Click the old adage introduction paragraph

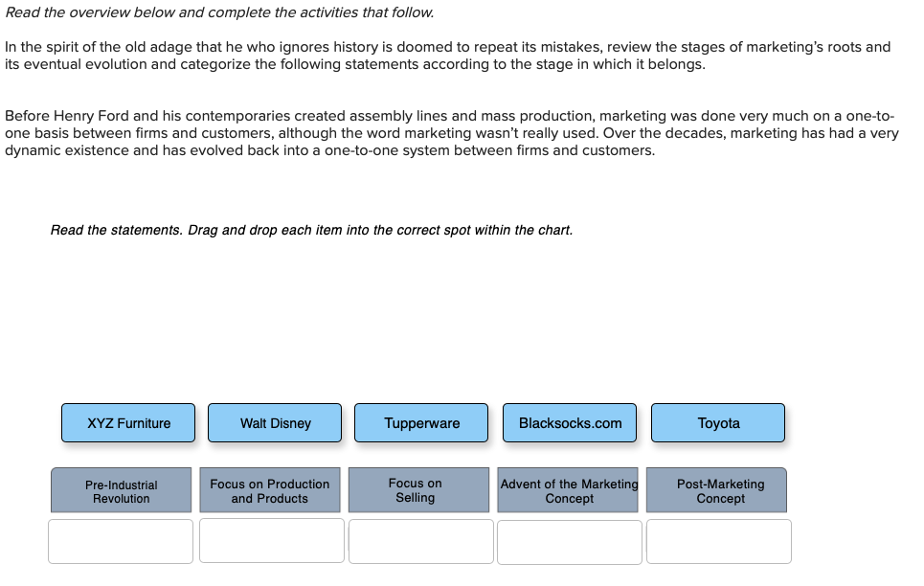pyautogui.click(x=450, y=55)
